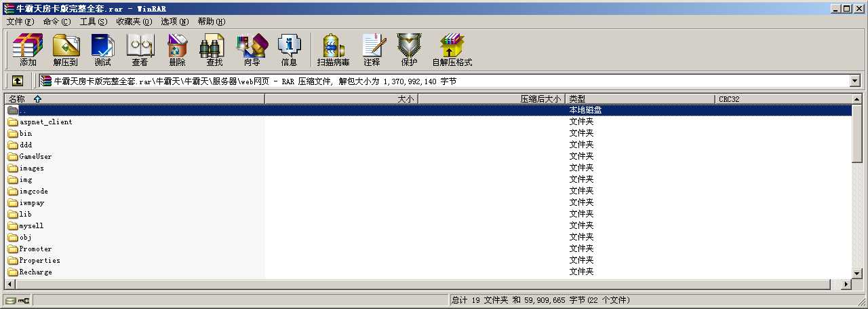868x309 pixels.
Task: Click vertical scrollbar down arrow
Action: point(857,273)
